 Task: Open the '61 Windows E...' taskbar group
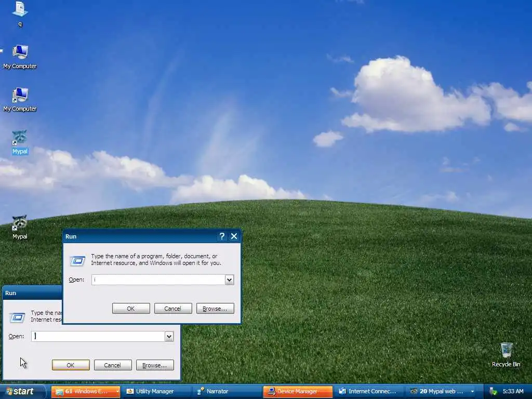point(86,392)
